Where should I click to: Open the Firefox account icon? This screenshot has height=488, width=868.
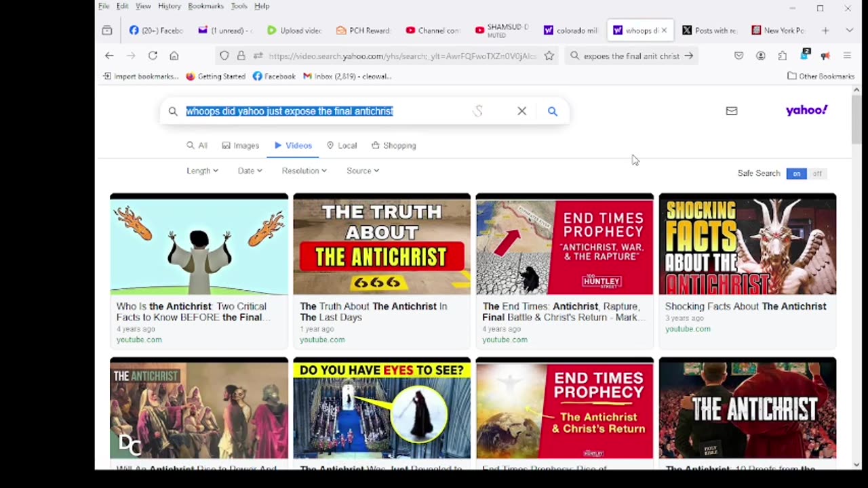point(761,56)
